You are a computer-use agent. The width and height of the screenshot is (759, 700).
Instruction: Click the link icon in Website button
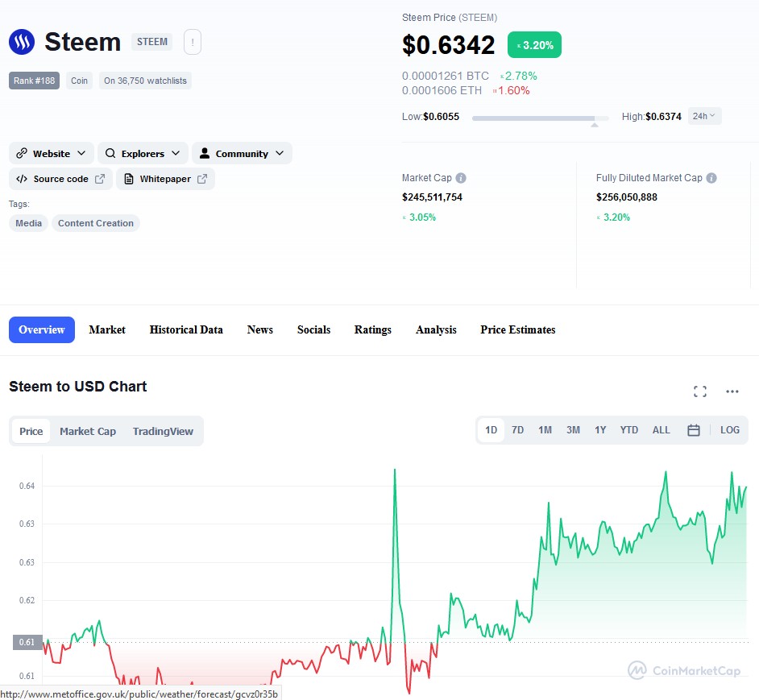click(21, 154)
